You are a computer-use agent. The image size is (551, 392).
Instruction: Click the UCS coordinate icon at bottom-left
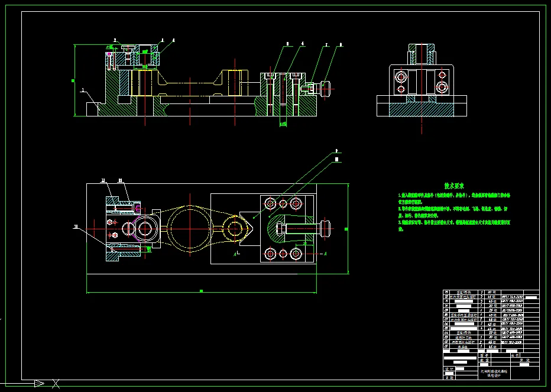(x=30, y=383)
